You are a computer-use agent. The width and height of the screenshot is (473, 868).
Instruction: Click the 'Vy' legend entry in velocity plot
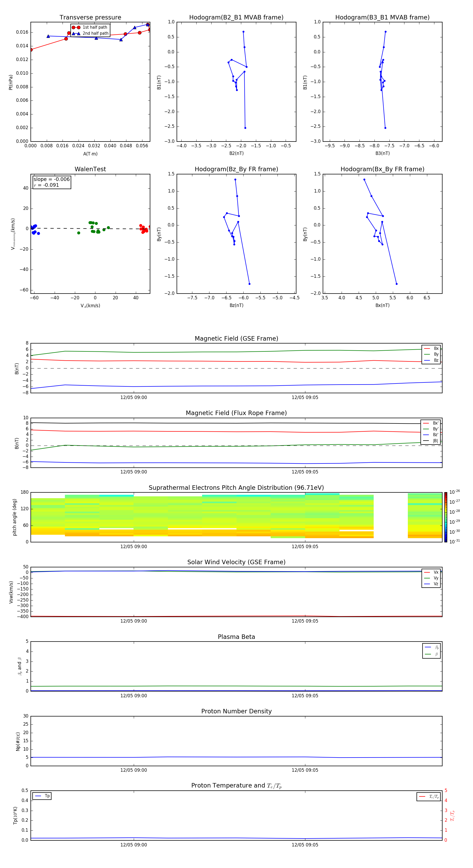[x=431, y=578]
